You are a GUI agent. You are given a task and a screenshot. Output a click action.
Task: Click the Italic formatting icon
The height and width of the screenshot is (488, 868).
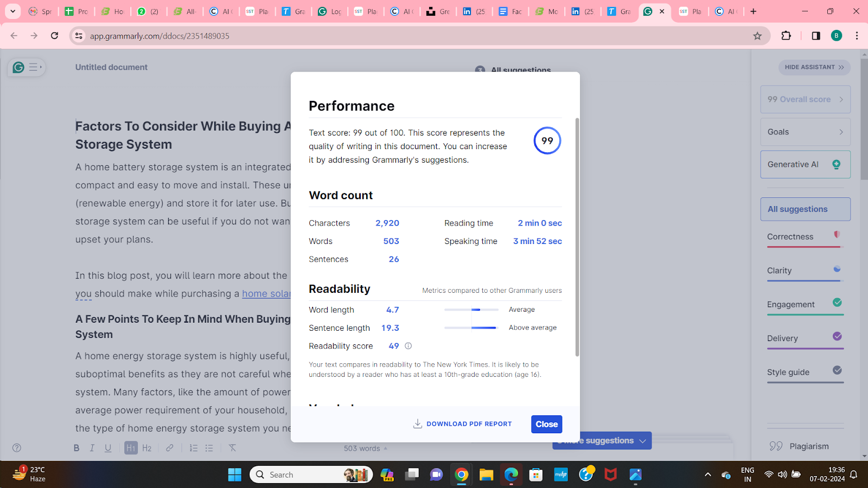pyautogui.click(x=92, y=448)
